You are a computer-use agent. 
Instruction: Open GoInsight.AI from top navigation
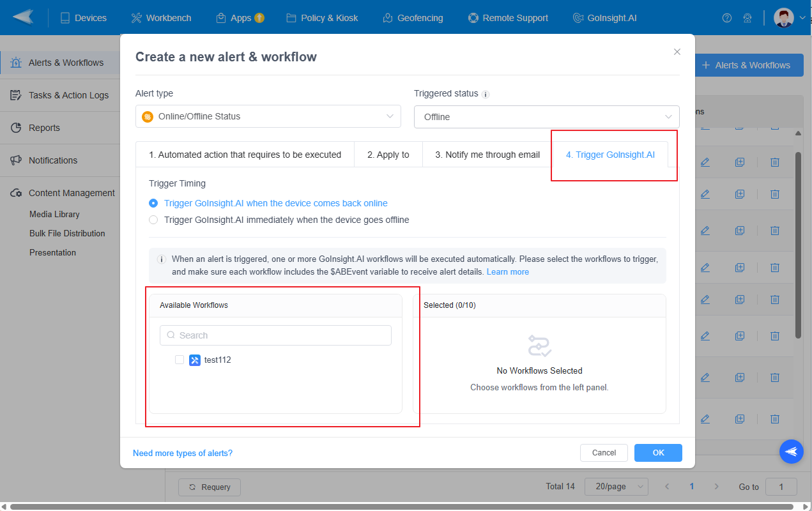(605, 18)
